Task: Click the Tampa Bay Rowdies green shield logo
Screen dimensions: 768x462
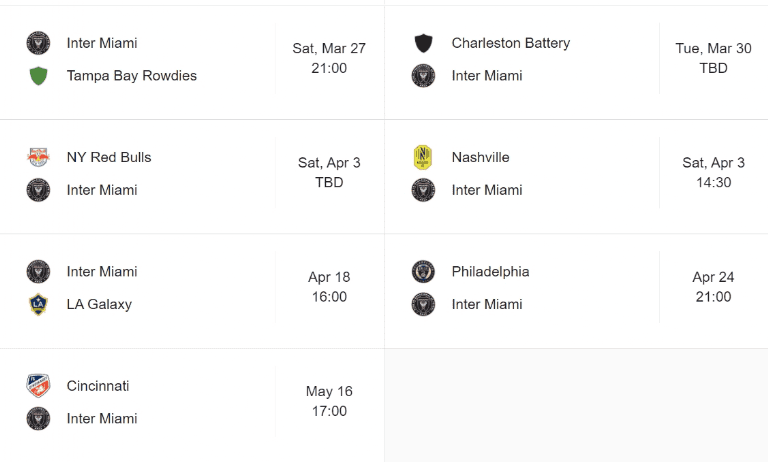Action: coord(38,76)
